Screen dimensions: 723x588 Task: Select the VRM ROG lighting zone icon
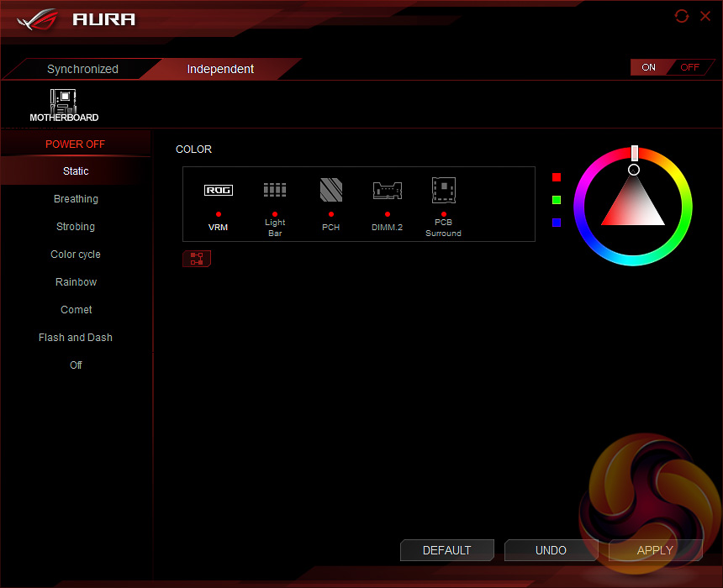(218, 190)
